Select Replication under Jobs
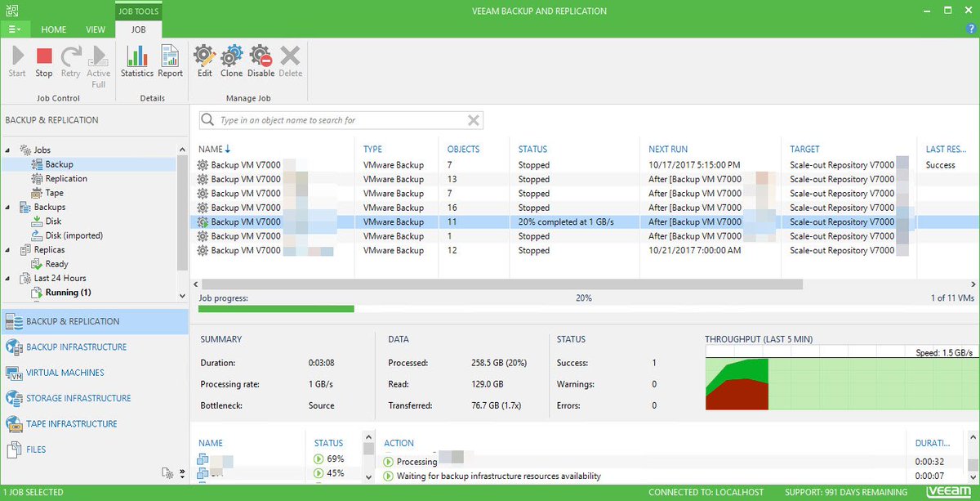 [x=66, y=179]
